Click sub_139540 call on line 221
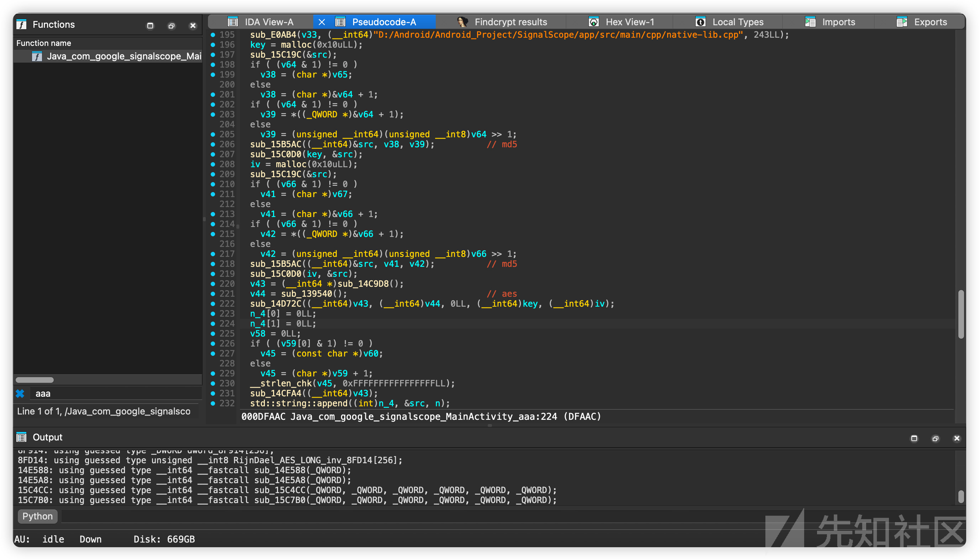Viewport: 979px width, 560px height. click(x=306, y=294)
